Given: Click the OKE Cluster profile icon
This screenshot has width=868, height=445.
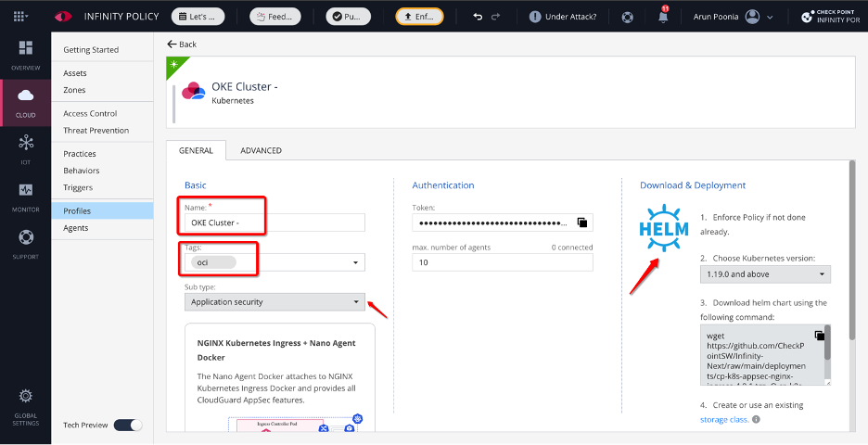Looking at the screenshot, I should (193, 91).
